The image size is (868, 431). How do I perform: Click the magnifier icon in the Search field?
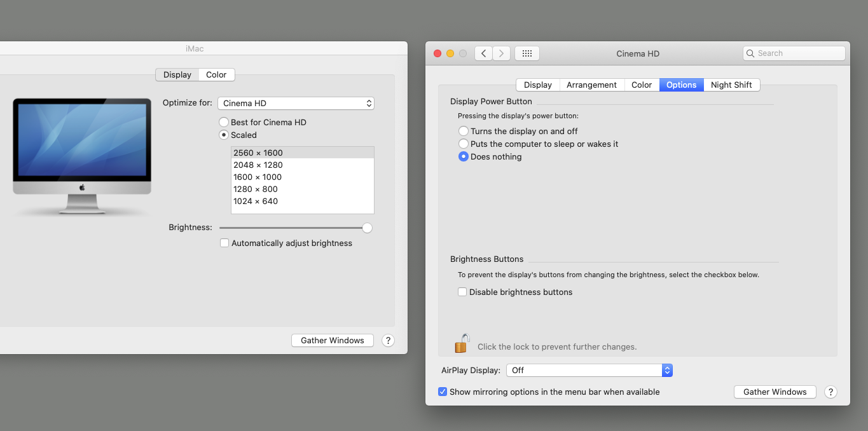tap(751, 53)
